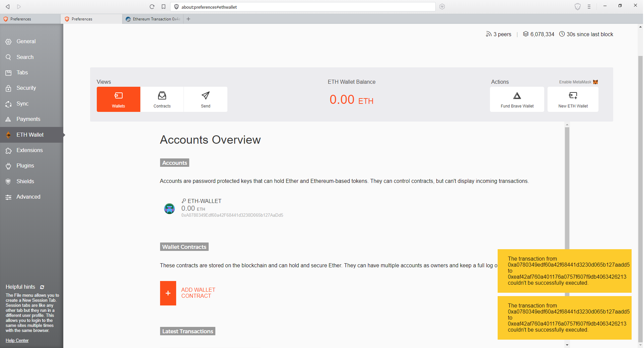Create a New ETH Wallet
The image size is (644, 348).
(573, 99)
